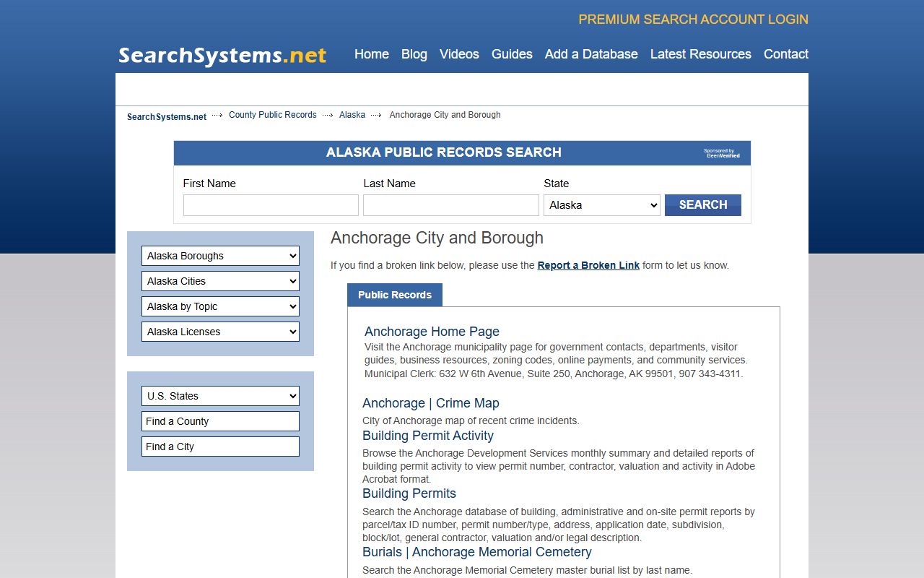Click 'City of Anchorage map of recent crime incidents' text
Screen dimensions: 924x578
pos(471,420)
